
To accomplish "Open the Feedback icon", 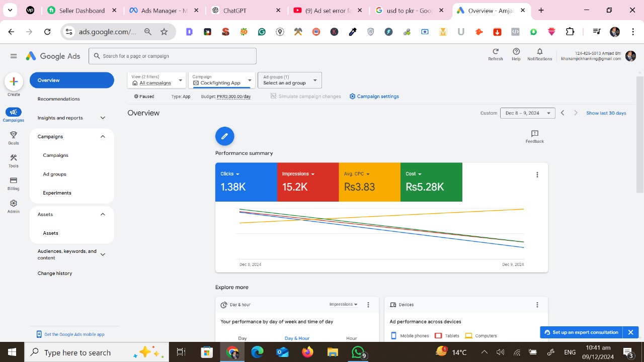I will click(x=534, y=134).
